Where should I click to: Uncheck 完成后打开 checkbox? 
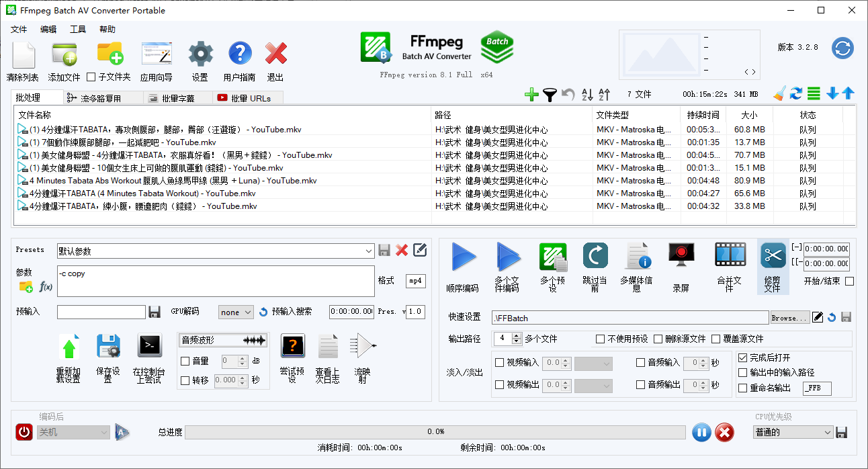tap(742, 358)
